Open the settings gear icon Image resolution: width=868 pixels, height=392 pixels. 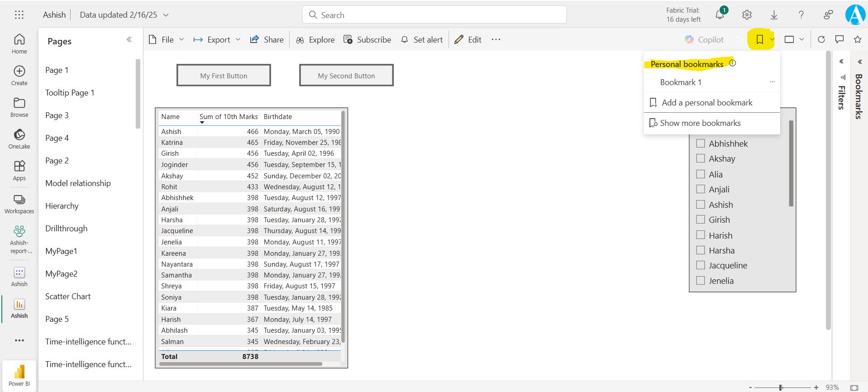coord(747,15)
